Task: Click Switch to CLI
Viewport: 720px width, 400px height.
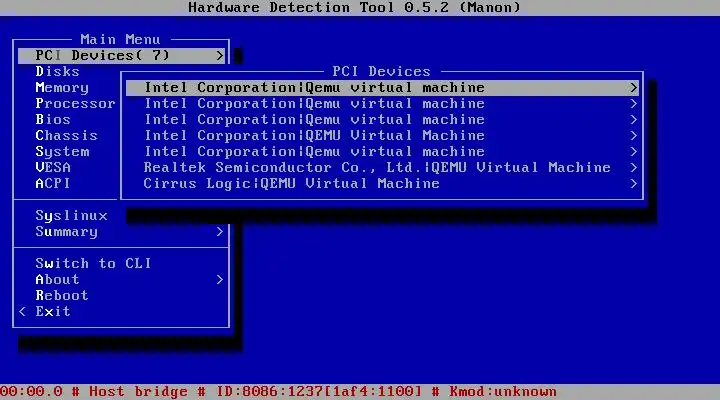Action: (x=93, y=263)
